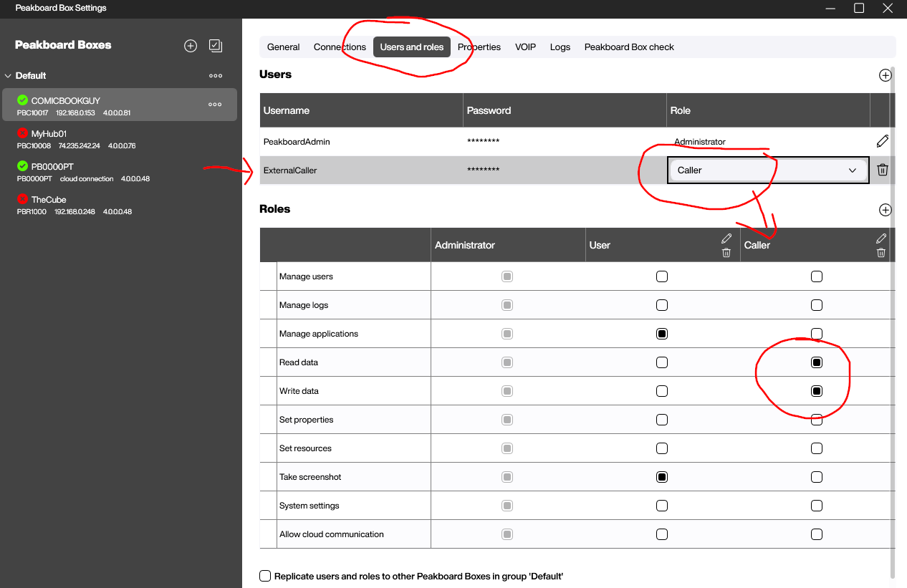Edit the Caller role
The height and width of the screenshot is (588, 907).
(881, 238)
